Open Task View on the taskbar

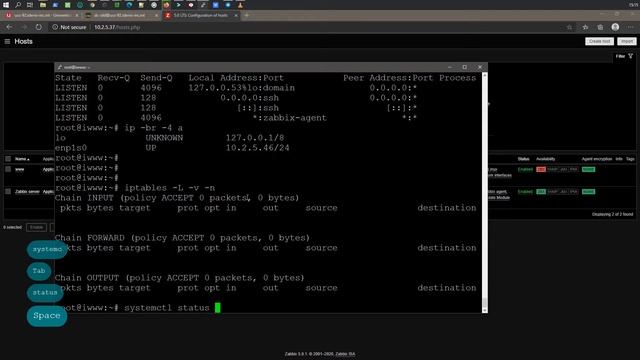(x=30, y=5)
